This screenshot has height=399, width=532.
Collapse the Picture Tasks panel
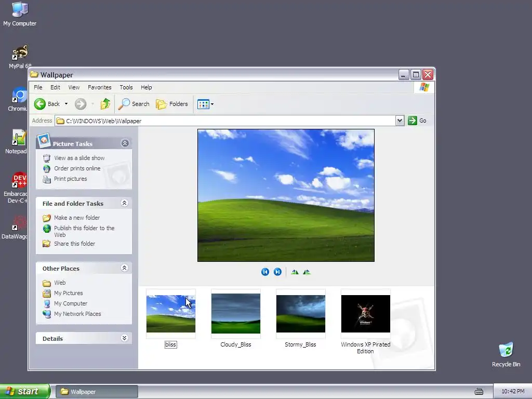click(x=125, y=143)
